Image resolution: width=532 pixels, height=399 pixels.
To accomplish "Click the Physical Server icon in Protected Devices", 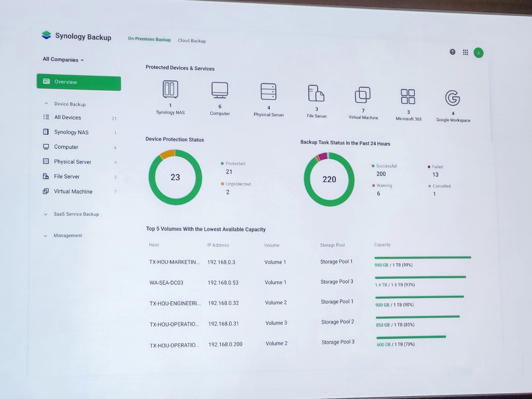I will (268, 92).
